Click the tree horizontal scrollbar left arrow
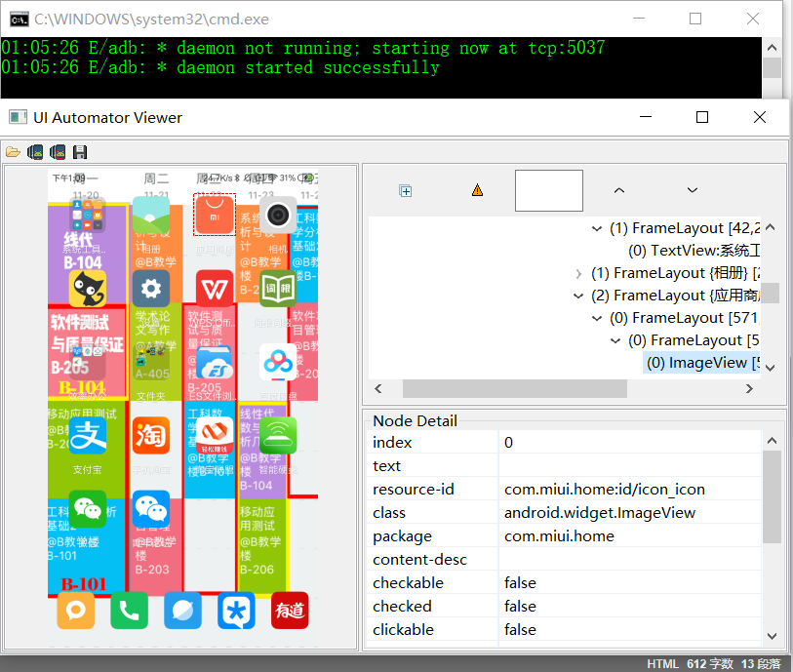This screenshot has height=672, width=793. (378, 389)
